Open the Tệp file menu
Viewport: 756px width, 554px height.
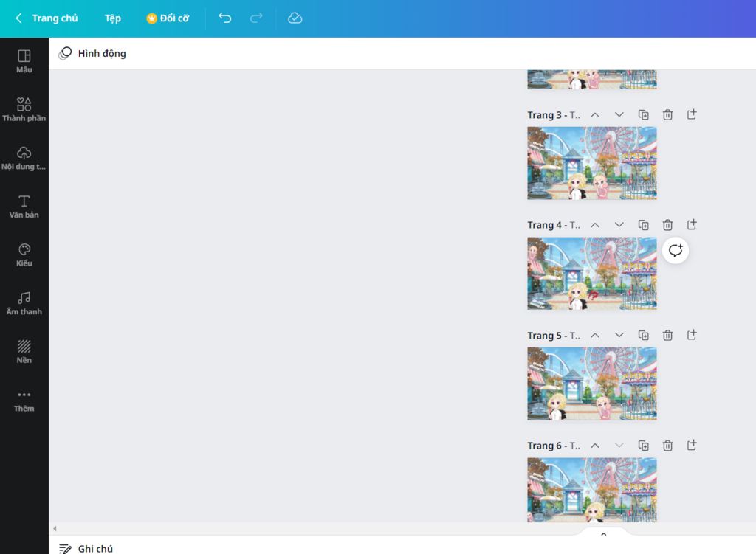point(113,18)
